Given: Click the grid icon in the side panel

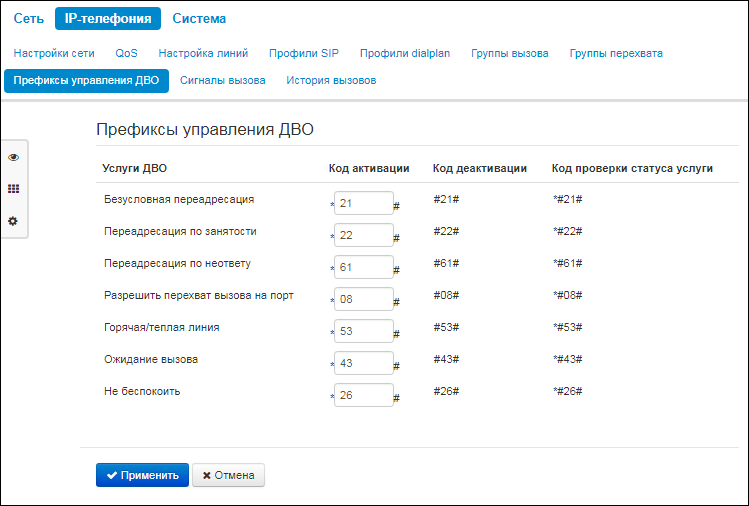Looking at the screenshot, I should tap(13, 189).
